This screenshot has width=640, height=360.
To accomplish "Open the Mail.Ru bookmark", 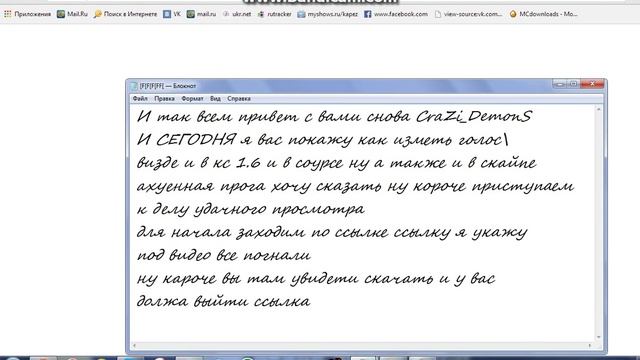I will click(72, 14).
